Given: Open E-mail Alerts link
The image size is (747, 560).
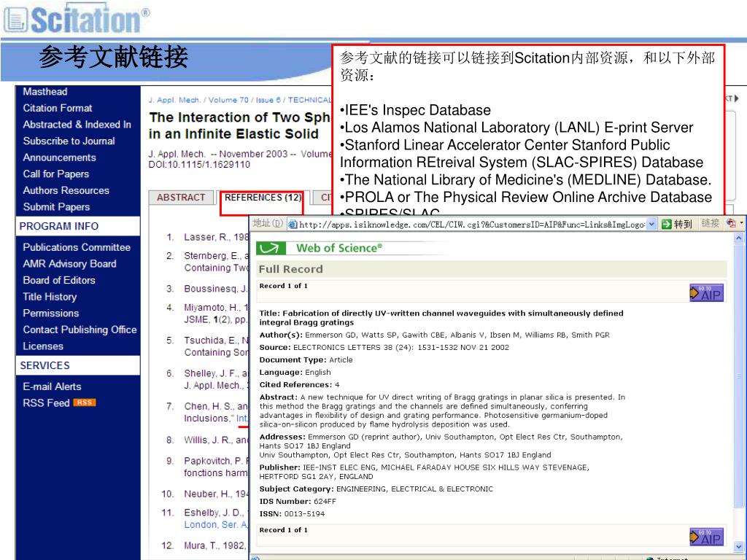Looking at the screenshot, I should pyautogui.click(x=52, y=386).
